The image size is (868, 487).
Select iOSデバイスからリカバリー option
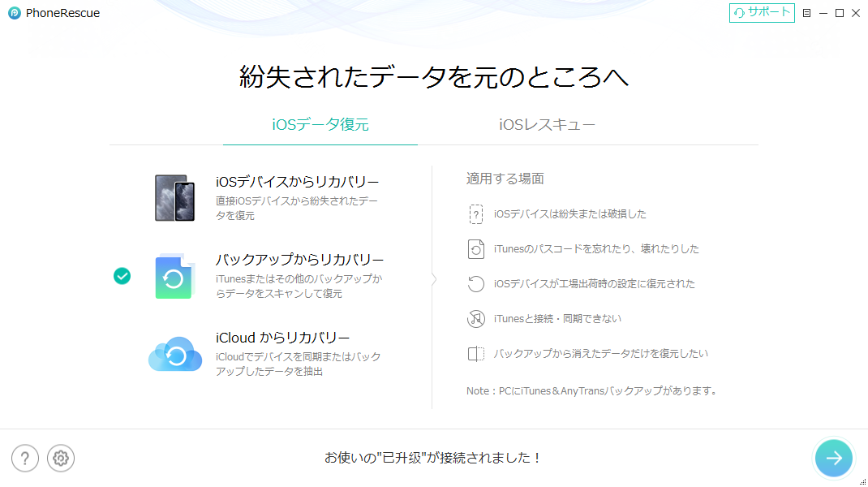click(x=297, y=182)
